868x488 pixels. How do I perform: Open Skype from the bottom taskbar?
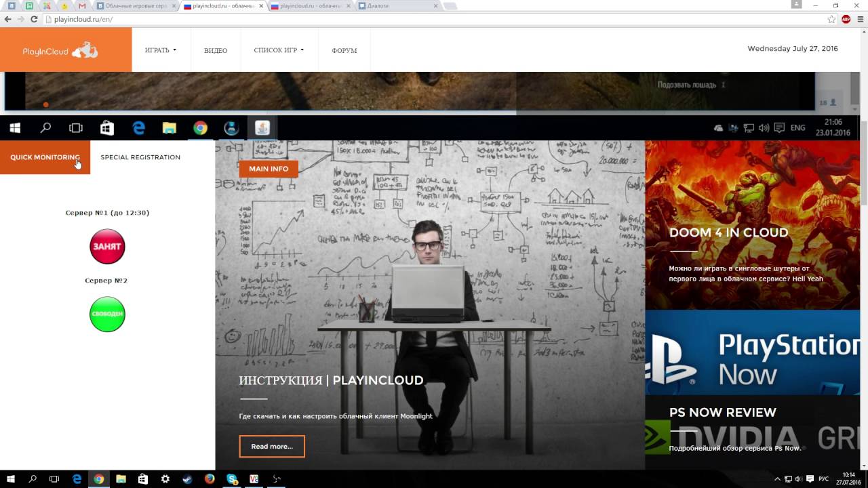point(232,479)
